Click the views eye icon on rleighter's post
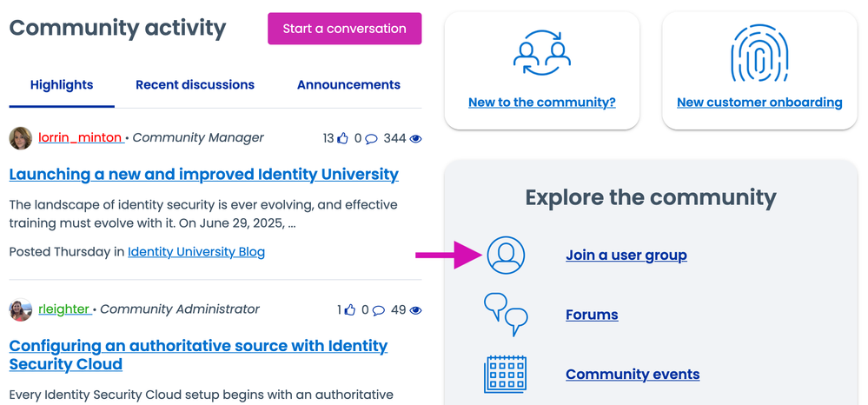Screen dimensions: 868x405 pyautogui.click(x=415, y=310)
